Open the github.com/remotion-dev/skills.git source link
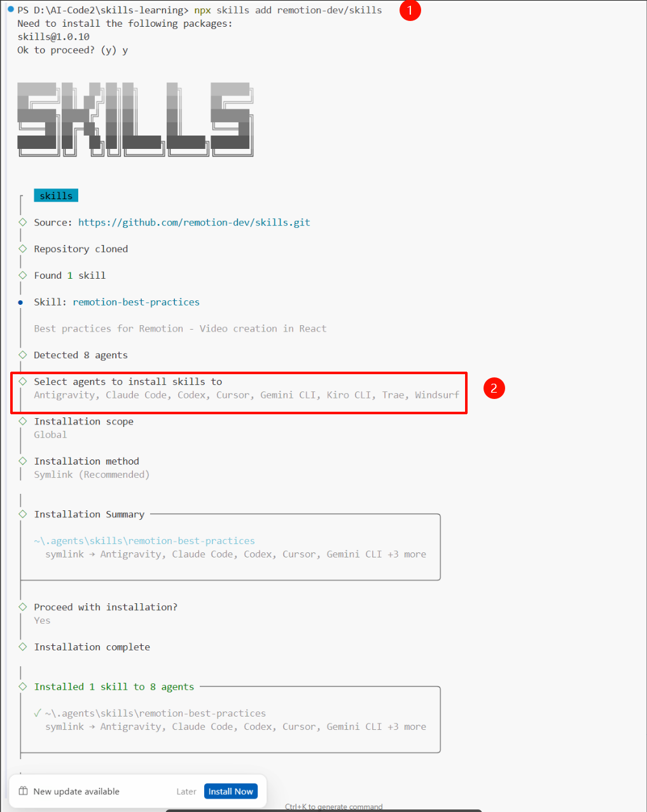Image resolution: width=647 pixels, height=812 pixels. point(194,222)
